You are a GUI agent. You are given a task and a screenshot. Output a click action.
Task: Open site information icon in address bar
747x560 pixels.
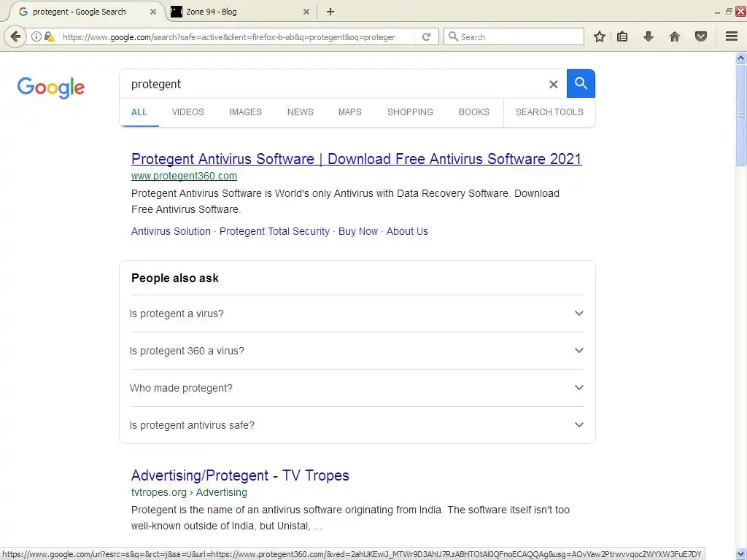click(x=36, y=36)
